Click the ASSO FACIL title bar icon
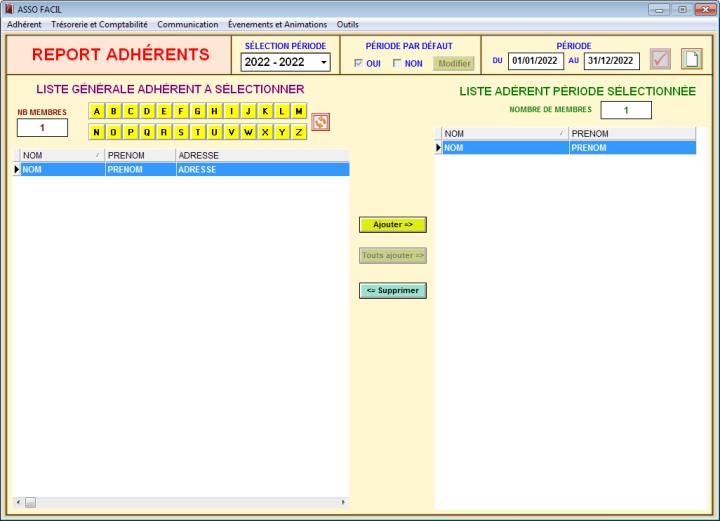 coord(9,9)
